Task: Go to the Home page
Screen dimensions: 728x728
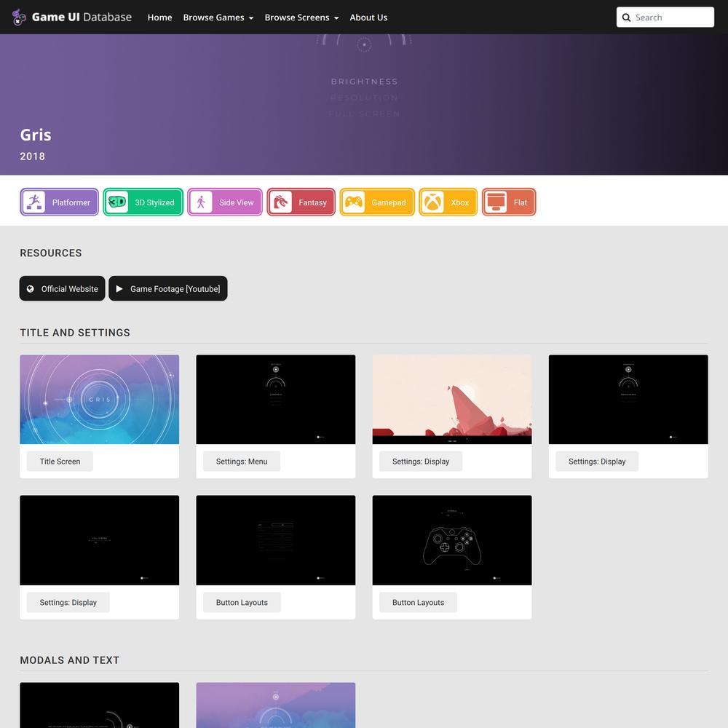Action: 159,17
